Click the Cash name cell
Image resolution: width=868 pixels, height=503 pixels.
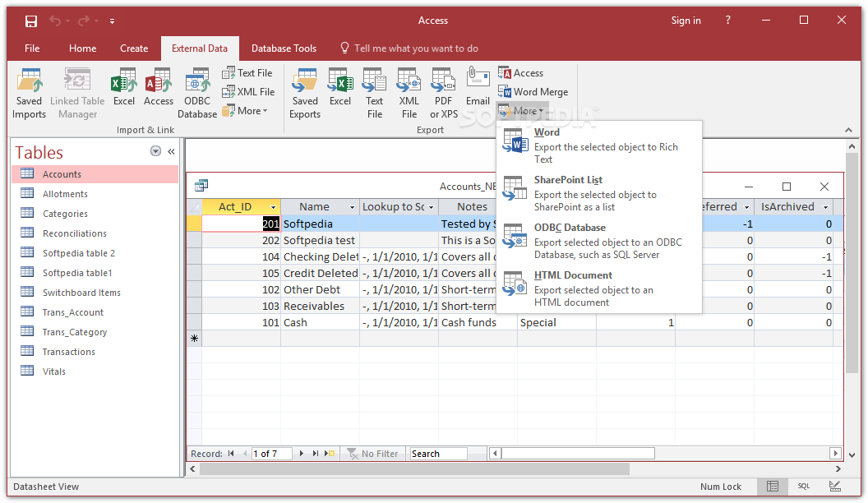click(x=320, y=323)
